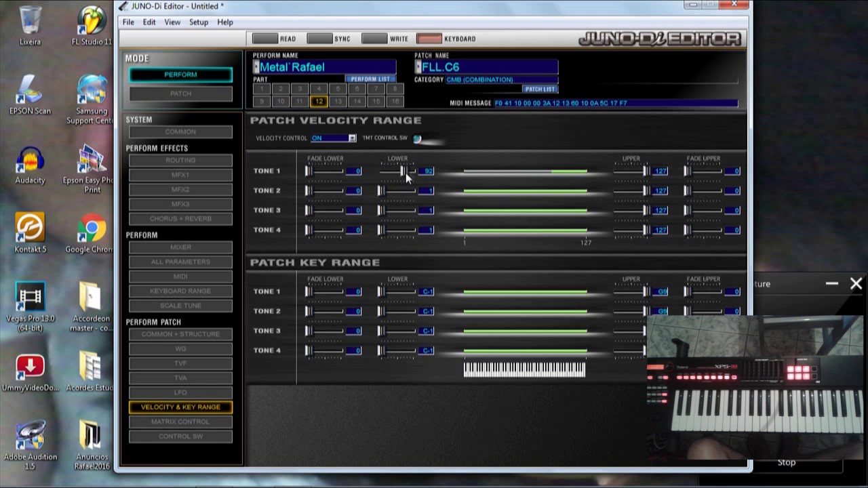Select the Audacity desktop icon
The width and height of the screenshot is (868, 488).
30,164
